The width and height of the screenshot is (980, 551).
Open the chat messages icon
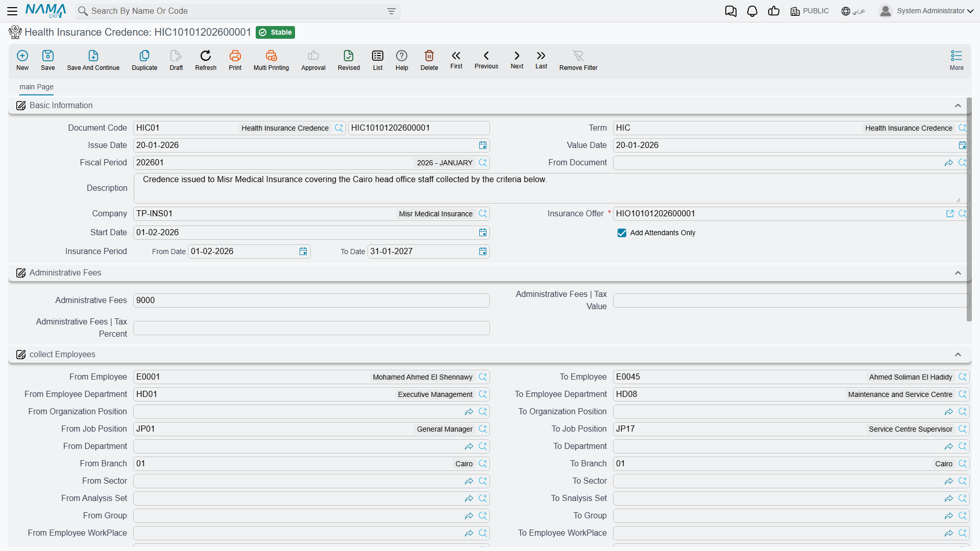click(x=731, y=11)
